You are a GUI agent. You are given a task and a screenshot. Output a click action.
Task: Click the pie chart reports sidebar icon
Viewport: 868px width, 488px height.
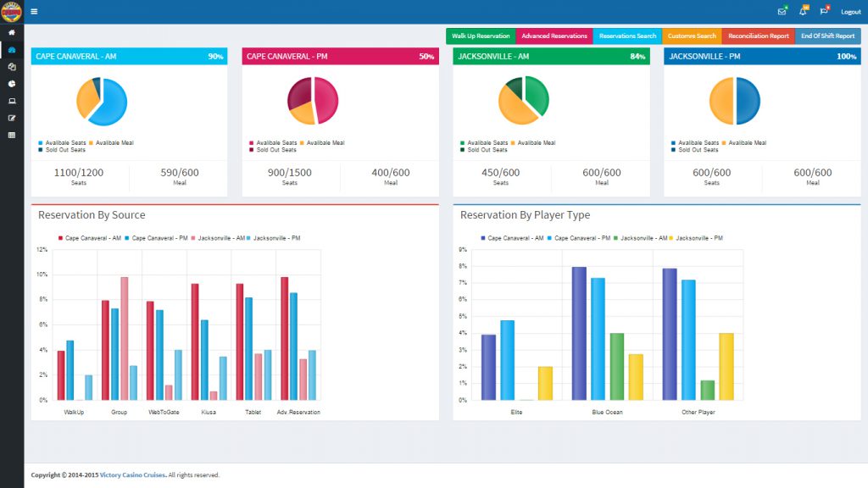12,83
